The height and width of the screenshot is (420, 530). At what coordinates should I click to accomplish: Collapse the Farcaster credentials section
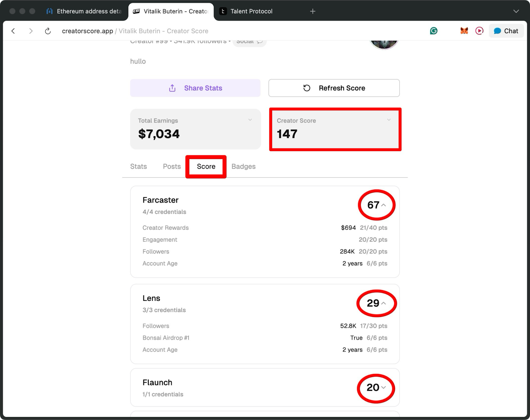(384, 205)
